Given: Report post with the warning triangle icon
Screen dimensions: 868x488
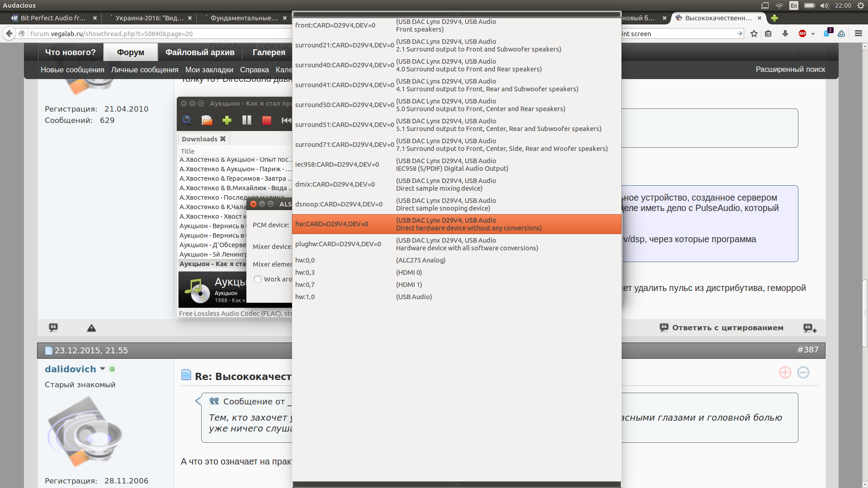Looking at the screenshot, I should [91, 328].
